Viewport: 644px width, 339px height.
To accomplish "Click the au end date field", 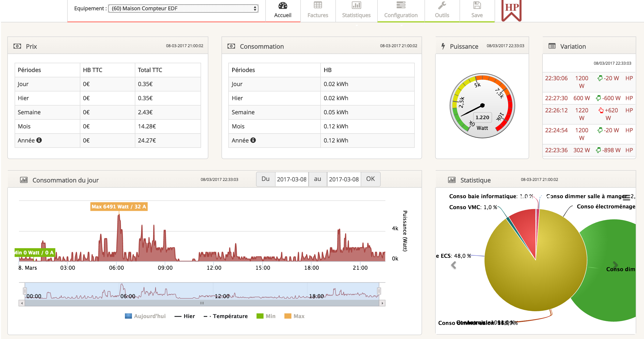I will (344, 179).
